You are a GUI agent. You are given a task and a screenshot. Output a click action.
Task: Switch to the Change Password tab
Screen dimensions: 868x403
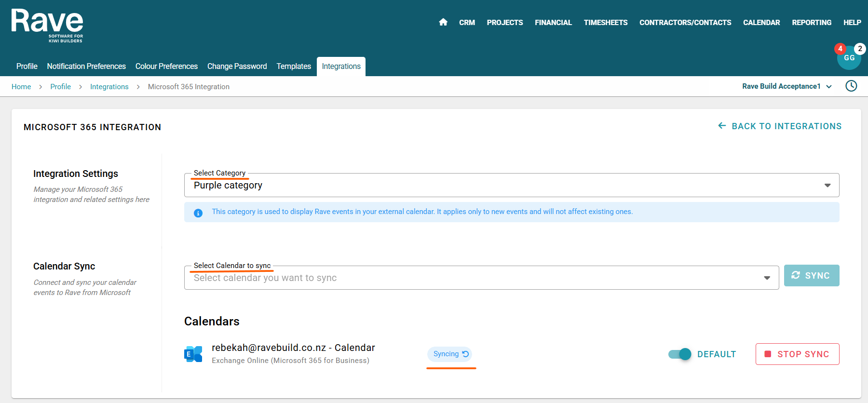pos(237,66)
